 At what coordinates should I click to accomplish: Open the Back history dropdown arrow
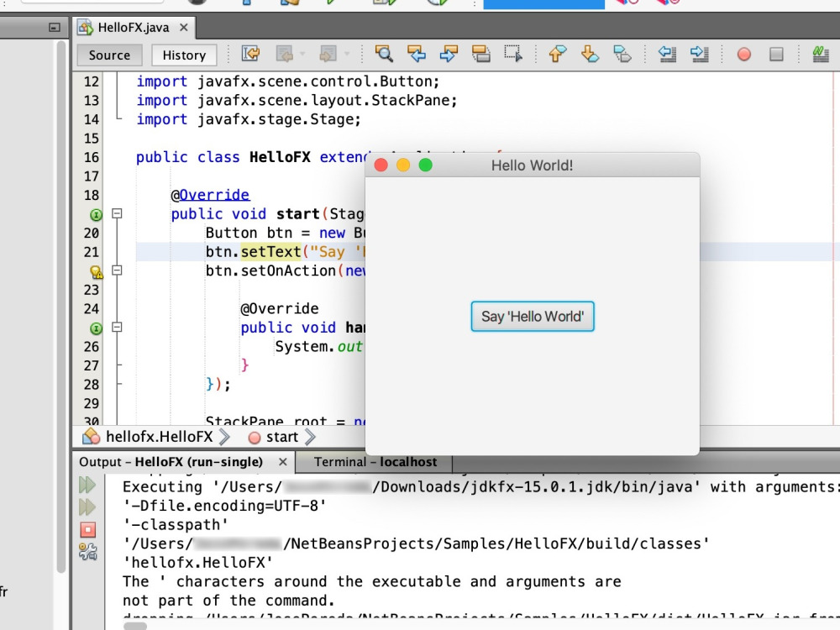pos(302,54)
